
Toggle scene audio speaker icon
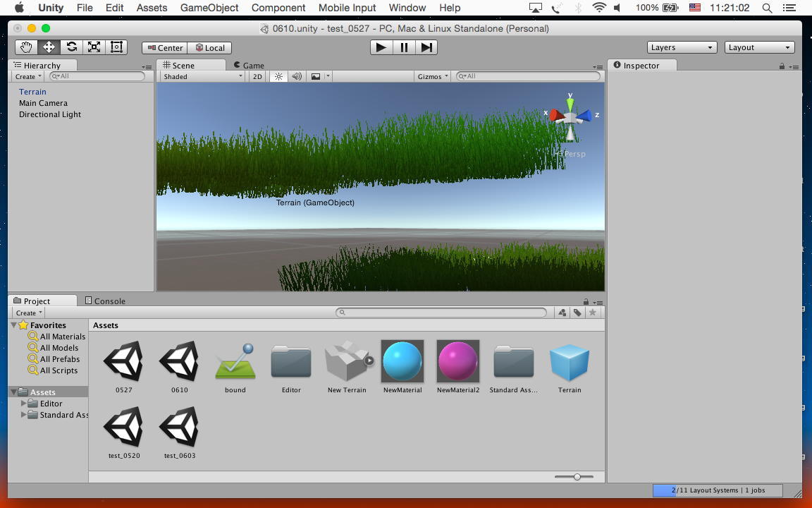297,76
